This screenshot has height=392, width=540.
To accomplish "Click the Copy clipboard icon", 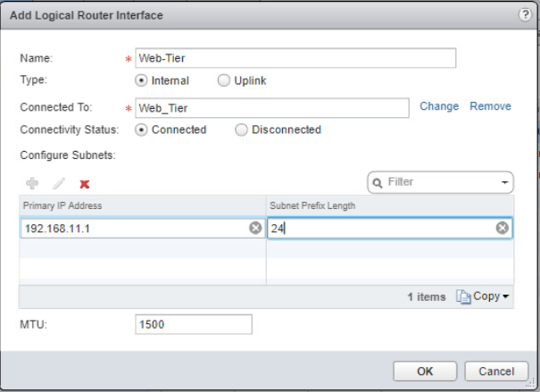I will (x=463, y=296).
